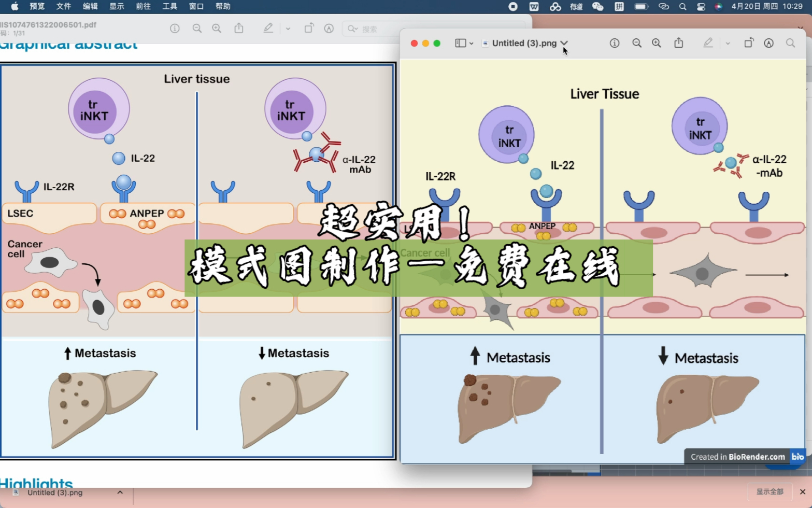Toggle sidebar in the Untitled (3).png window
Viewport: 812px width, 508px height.
coord(460,43)
